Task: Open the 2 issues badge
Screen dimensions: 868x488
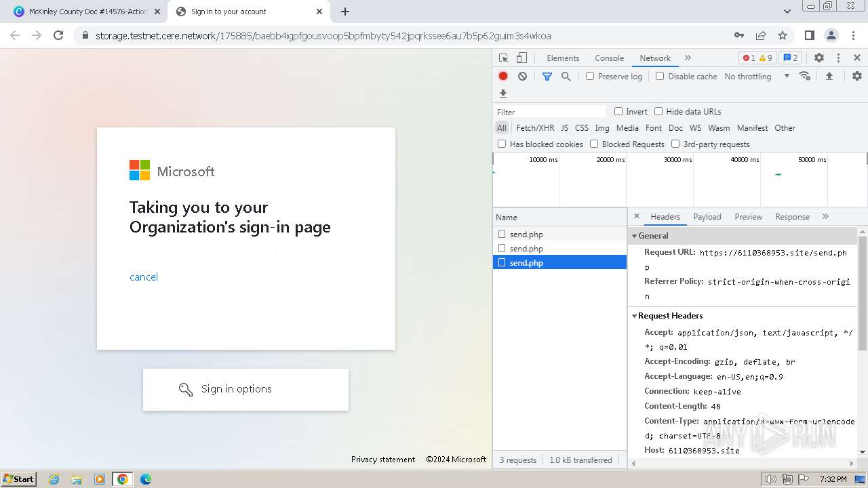Action: [791, 58]
